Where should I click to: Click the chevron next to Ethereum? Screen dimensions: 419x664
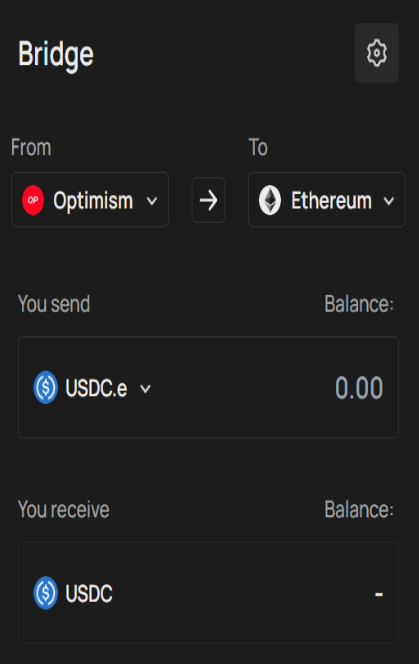pos(389,201)
